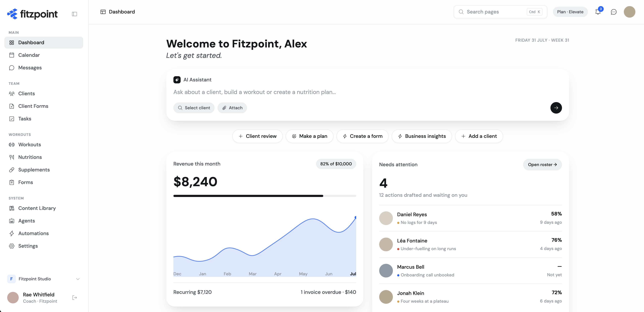This screenshot has height=312, width=644.
Task: Open Business insights
Action: [421, 136]
